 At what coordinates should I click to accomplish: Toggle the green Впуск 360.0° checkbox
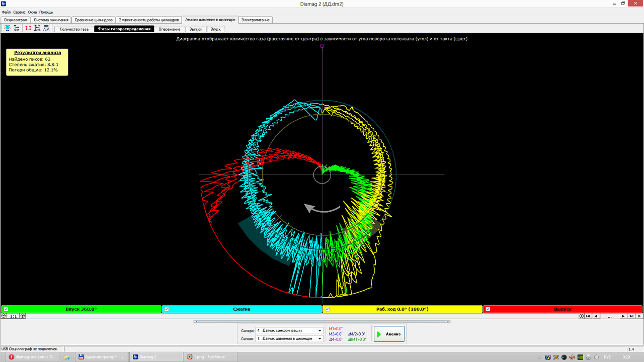click(6, 309)
